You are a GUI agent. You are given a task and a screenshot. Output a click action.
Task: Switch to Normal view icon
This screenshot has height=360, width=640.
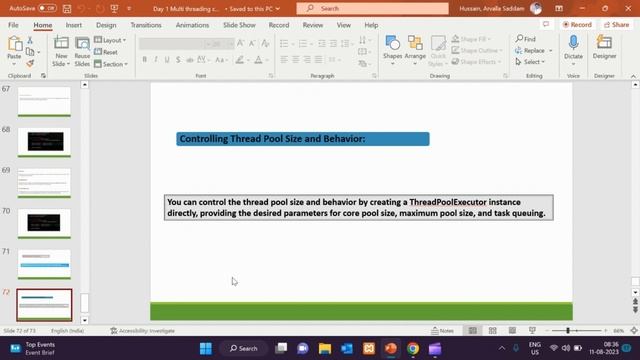point(473,331)
